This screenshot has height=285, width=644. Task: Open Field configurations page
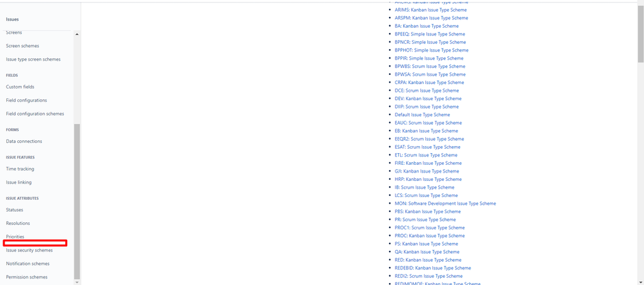(26, 100)
